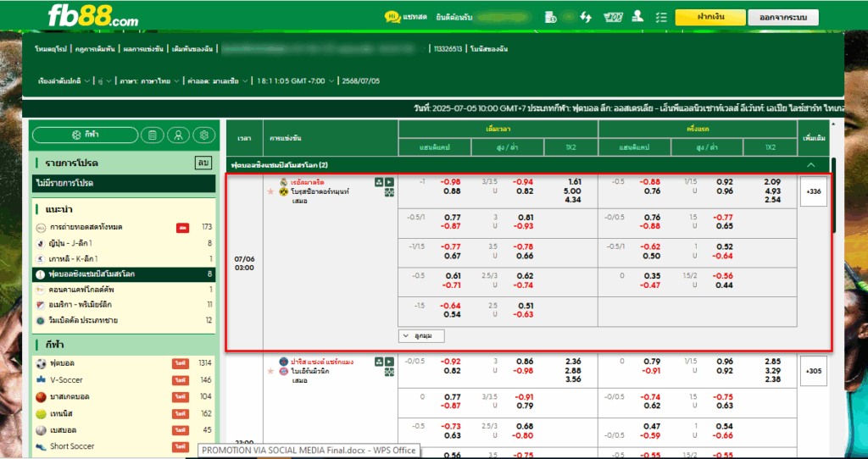
Task: Open the user profile icon in header
Action: (637, 17)
